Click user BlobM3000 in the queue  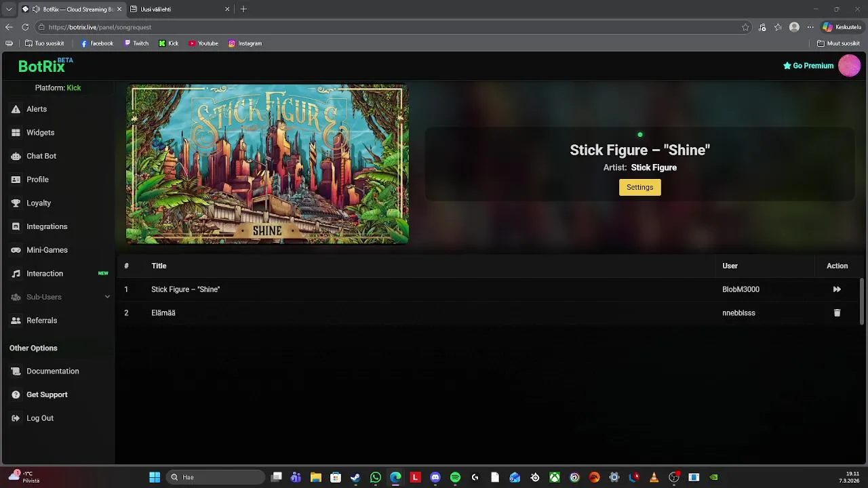click(741, 289)
